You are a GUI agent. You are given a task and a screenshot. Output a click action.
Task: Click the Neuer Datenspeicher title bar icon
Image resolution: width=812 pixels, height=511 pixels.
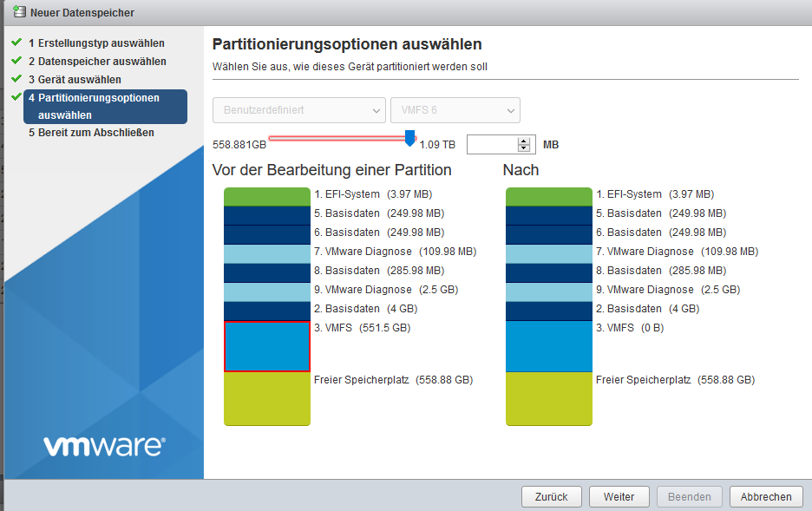[x=17, y=12]
